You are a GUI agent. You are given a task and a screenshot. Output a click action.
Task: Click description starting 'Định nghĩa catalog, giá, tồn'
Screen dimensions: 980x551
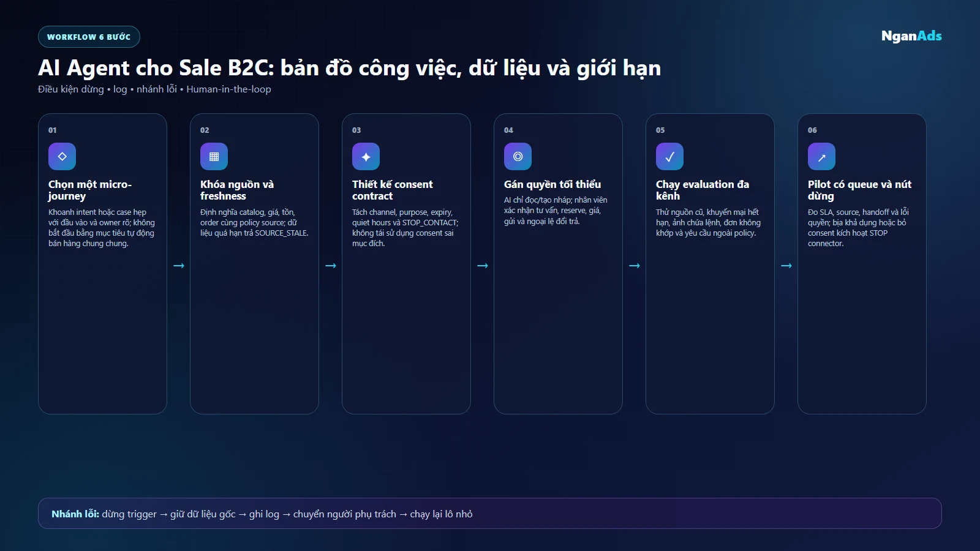tap(254, 223)
